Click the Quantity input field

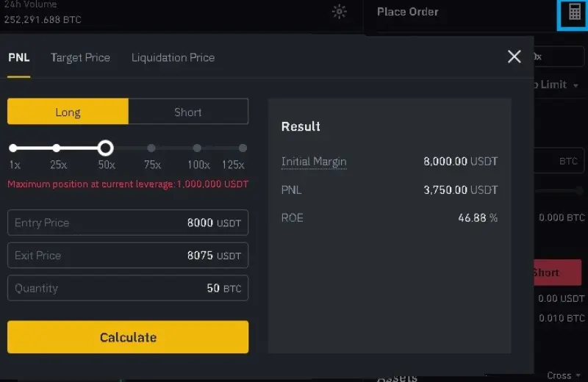(128, 289)
